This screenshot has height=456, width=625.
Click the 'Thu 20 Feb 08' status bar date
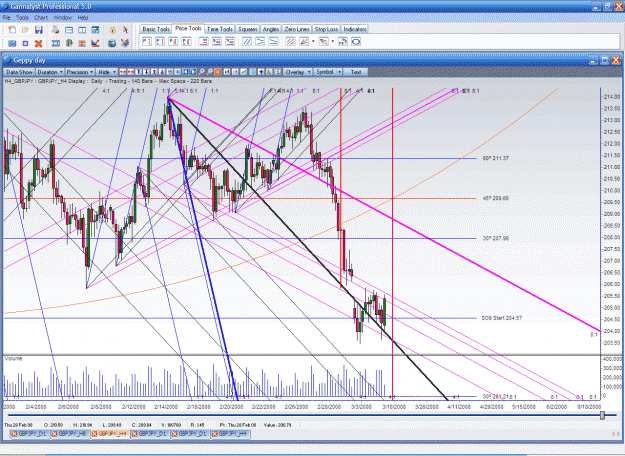(18, 425)
